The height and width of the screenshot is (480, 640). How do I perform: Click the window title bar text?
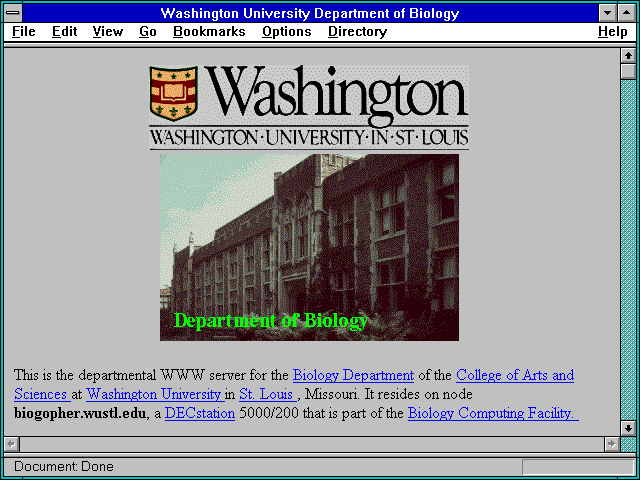pyautogui.click(x=310, y=13)
